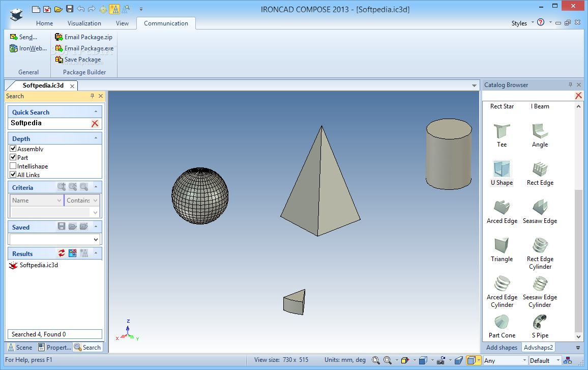Open IronWeb... from General group
Screen dimensions: 588x370
(x=28, y=48)
